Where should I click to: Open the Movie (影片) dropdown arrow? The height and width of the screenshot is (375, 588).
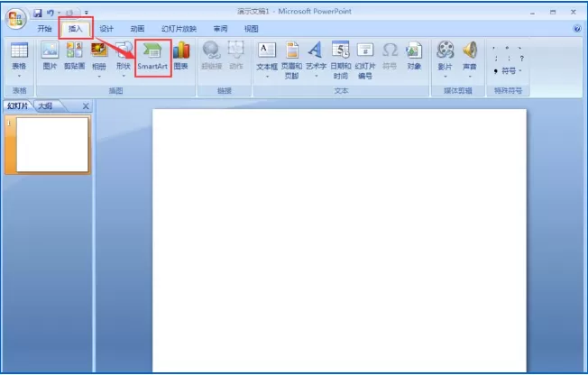pyautogui.click(x=446, y=77)
